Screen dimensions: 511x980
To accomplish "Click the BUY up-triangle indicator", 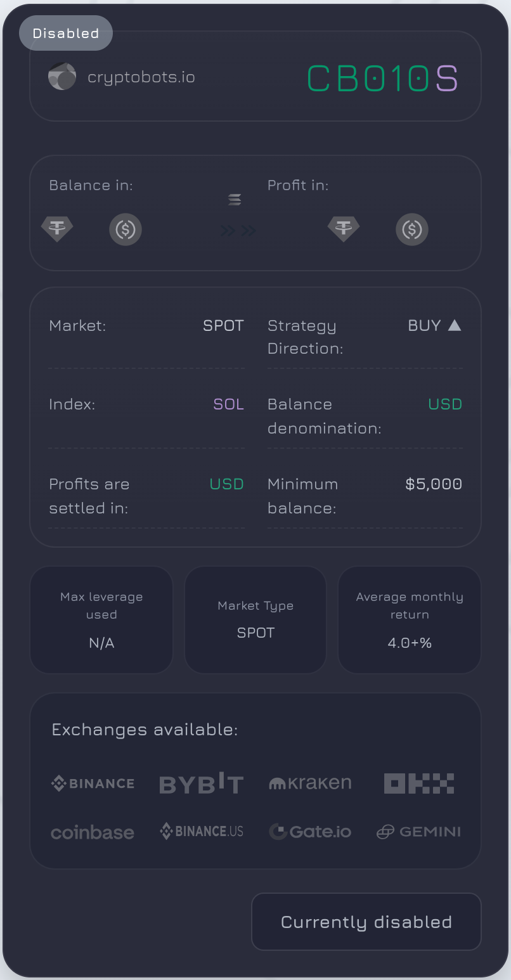I will tap(454, 325).
